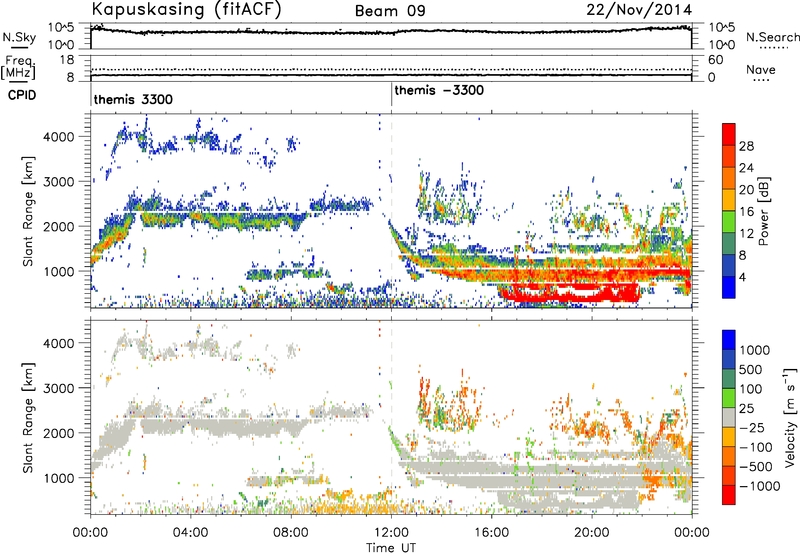Click the 'Power [dB]' color bar label
800x554 pixels.
[x=763, y=211]
